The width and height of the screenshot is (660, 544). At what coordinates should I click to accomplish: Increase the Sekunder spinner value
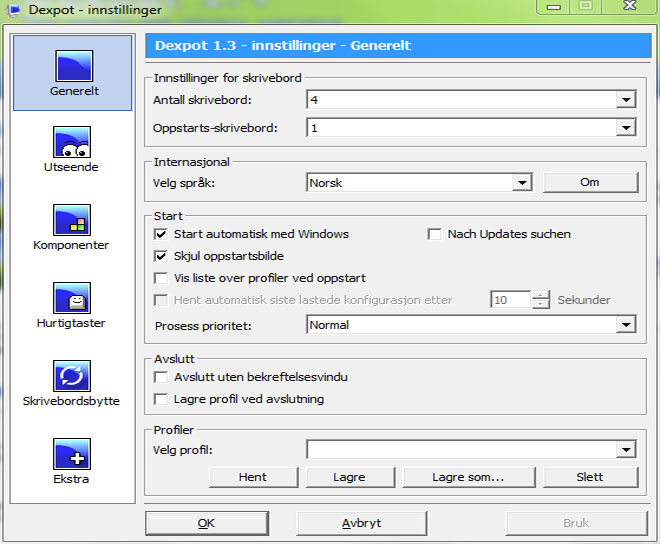coord(541,295)
